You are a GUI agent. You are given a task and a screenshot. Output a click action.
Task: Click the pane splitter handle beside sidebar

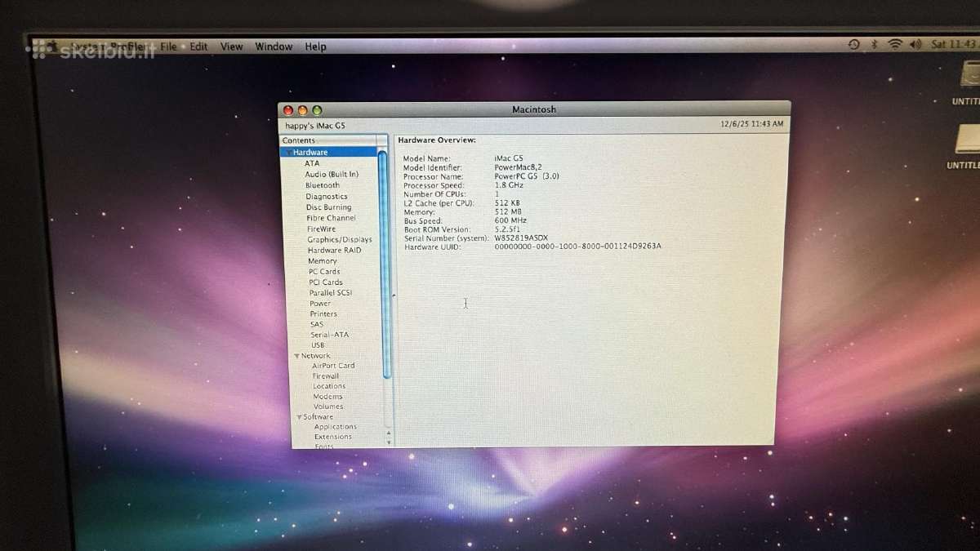[x=393, y=295]
